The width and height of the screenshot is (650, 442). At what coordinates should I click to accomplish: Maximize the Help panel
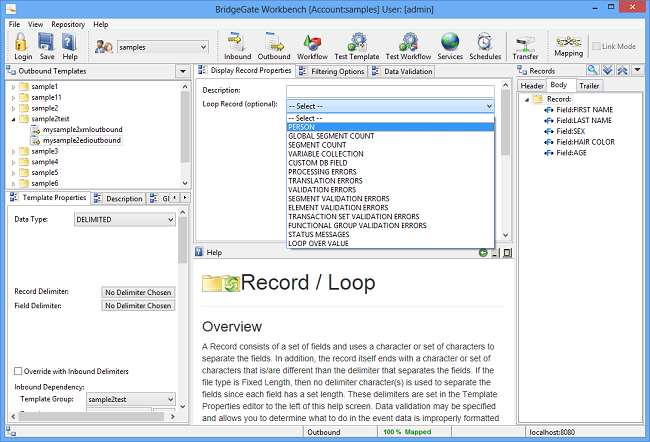coord(507,253)
